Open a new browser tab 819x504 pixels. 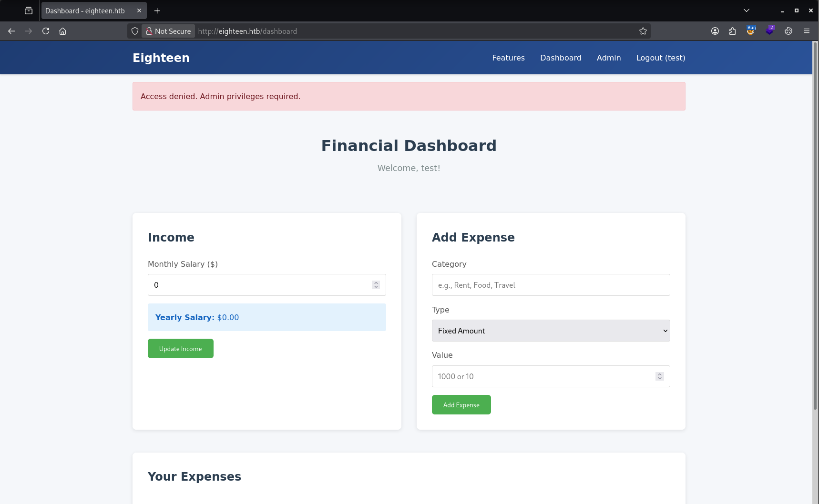coord(157,10)
